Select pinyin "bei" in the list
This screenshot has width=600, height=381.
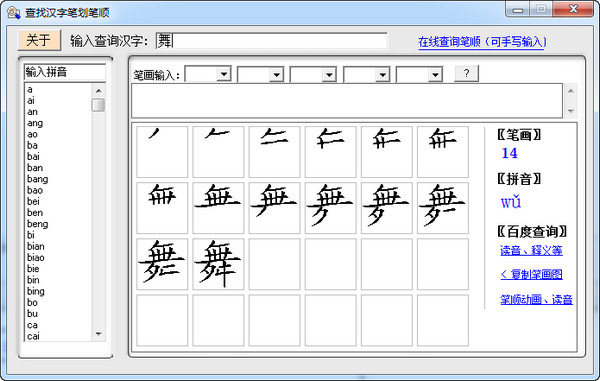[33, 201]
